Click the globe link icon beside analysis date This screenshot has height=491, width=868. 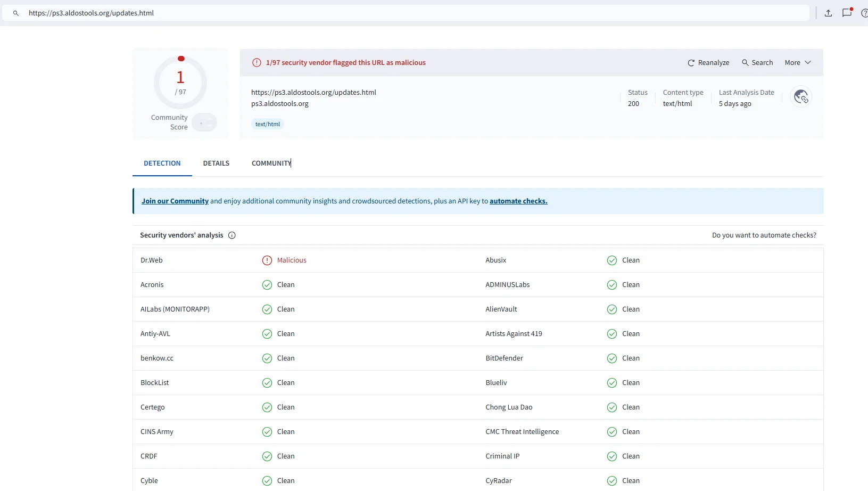click(x=800, y=97)
